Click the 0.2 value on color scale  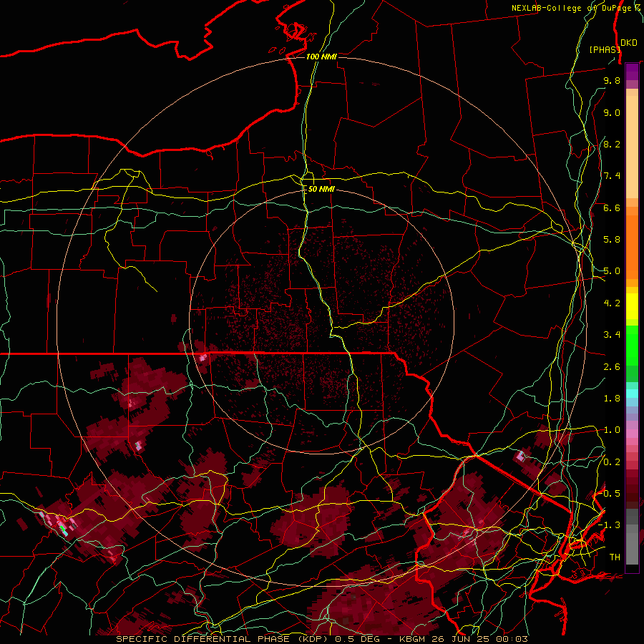coord(612,462)
